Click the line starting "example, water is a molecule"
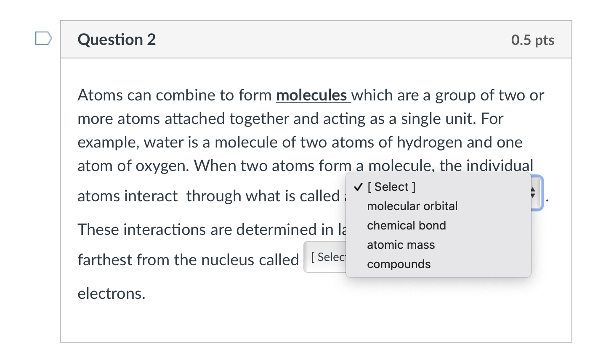Viewport: 590px width, 364px height. click(300, 142)
